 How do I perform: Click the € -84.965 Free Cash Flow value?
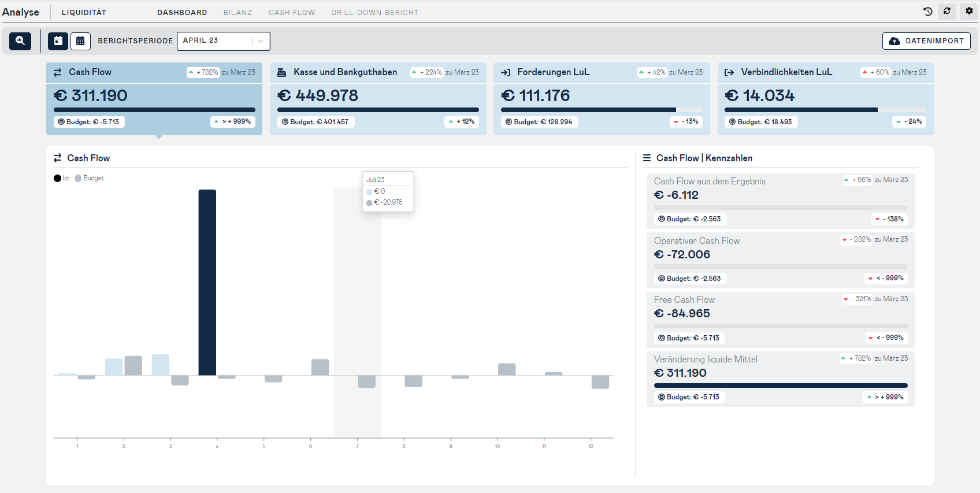coord(682,314)
